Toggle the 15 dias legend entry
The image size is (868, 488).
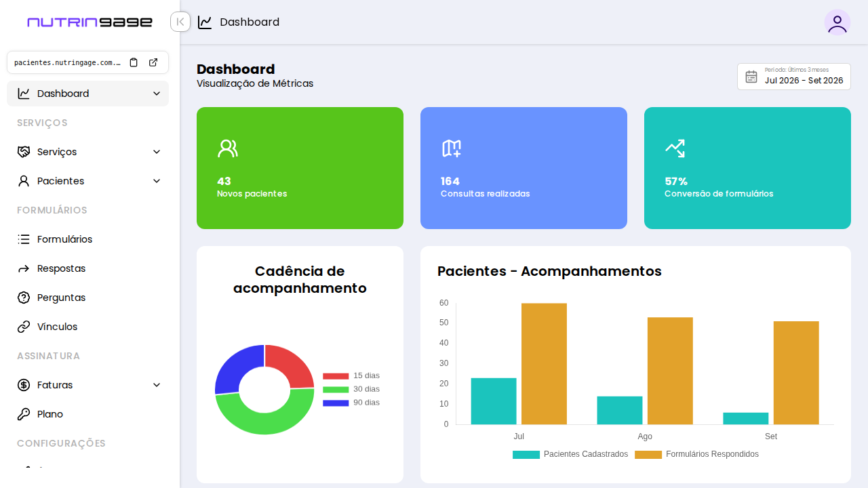click(x=351, y=375)
